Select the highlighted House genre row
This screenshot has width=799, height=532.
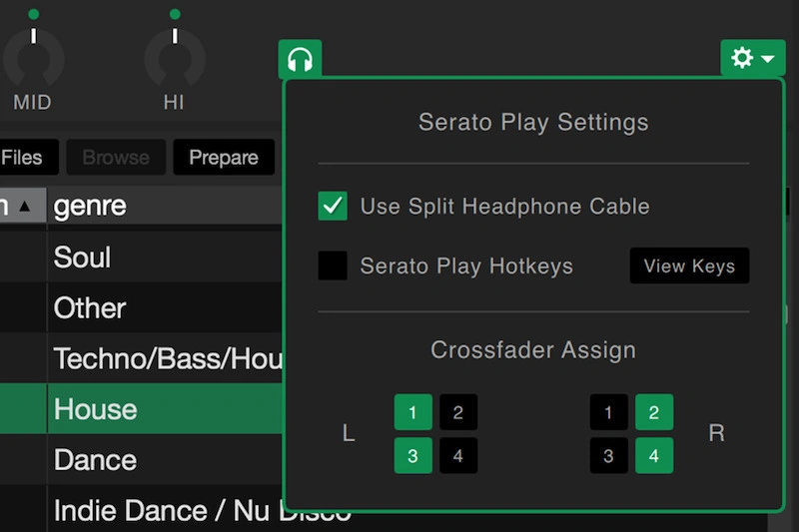pyautogui.click(x=141, y=409)
